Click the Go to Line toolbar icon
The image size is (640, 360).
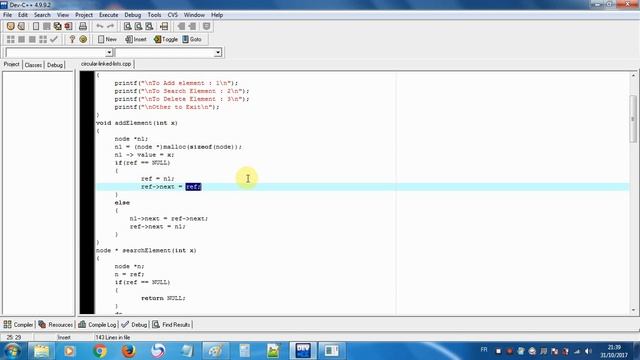click(164, 26)
